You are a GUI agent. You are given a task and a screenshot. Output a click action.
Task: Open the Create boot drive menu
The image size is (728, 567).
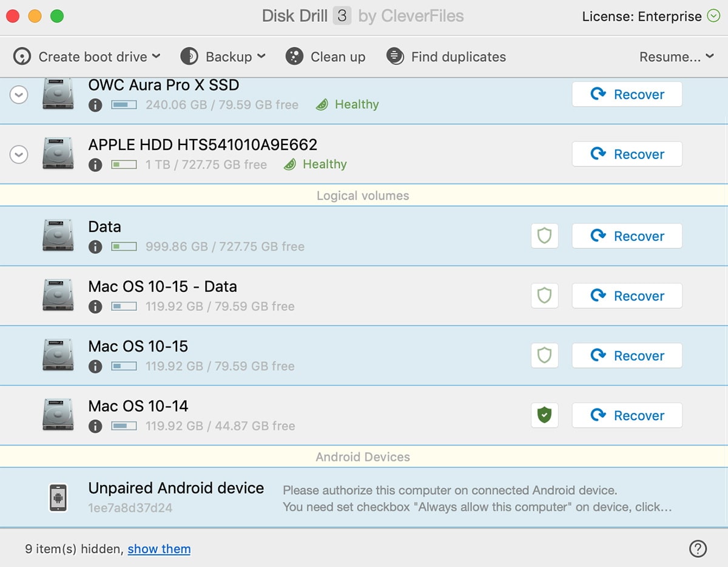click(87, 56)
